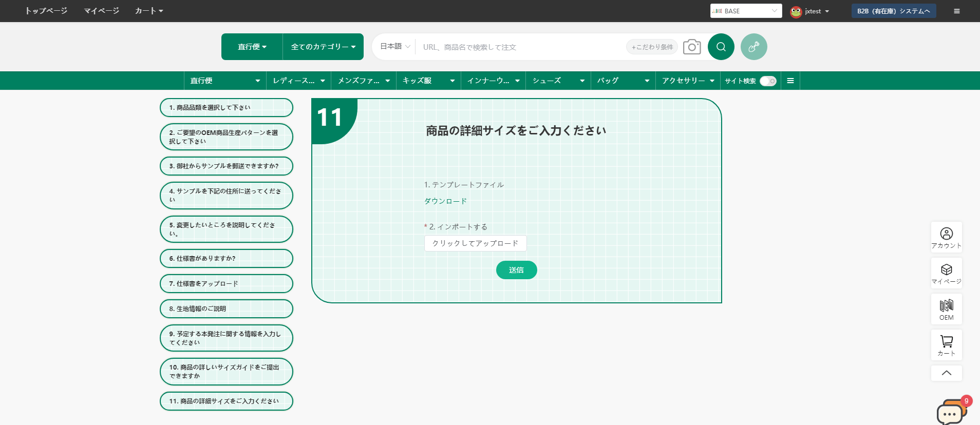The image size is (980, 425).
Task: Open the hamburger menu in top bar
Action: [x=957, y=11]
